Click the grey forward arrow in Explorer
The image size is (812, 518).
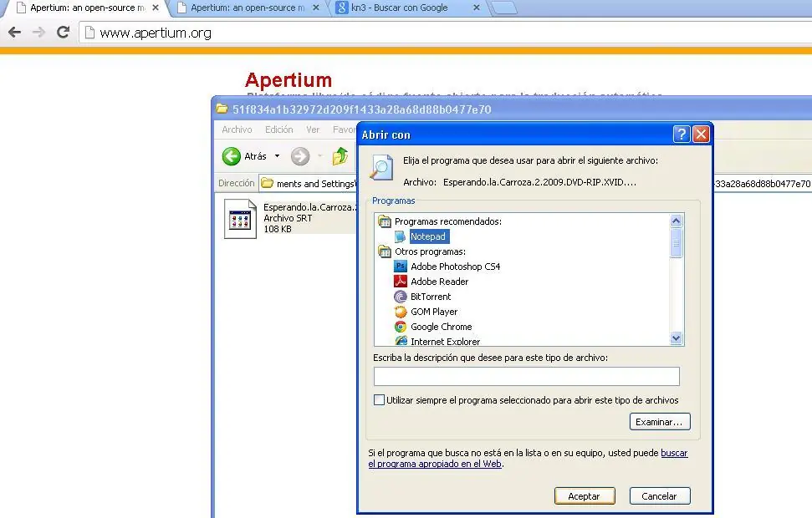tap(300, 156)
